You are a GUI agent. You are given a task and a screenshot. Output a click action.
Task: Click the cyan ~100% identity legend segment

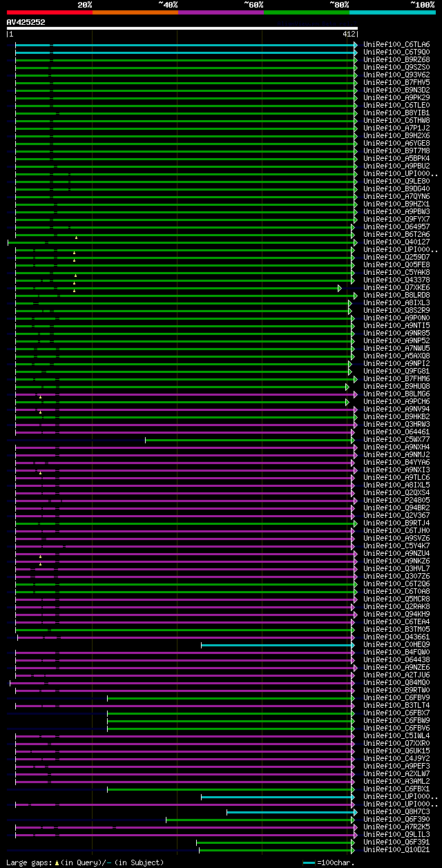tap(392, 12)
